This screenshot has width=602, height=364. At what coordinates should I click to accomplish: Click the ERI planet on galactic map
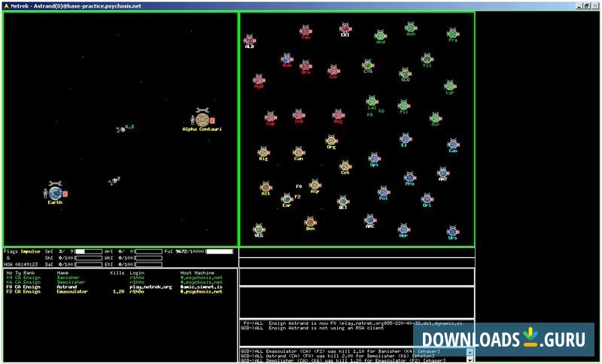[345, 29]
